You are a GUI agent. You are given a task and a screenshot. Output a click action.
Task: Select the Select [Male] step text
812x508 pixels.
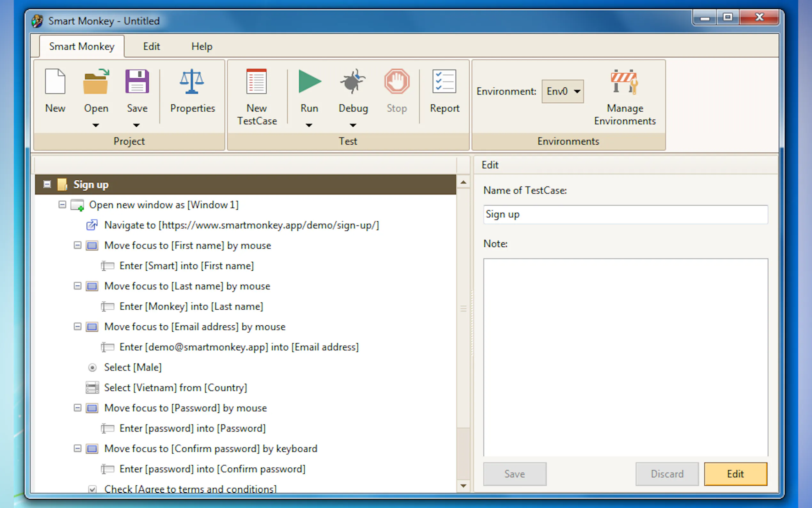133,368
